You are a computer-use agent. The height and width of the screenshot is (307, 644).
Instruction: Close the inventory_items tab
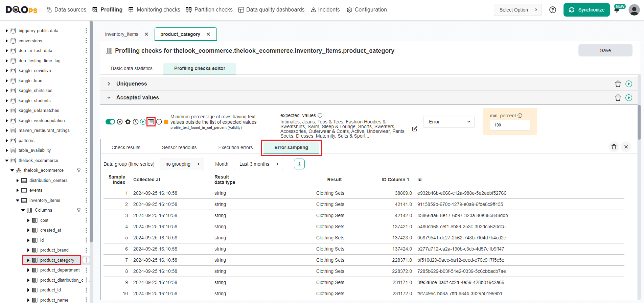pos(146,34)
